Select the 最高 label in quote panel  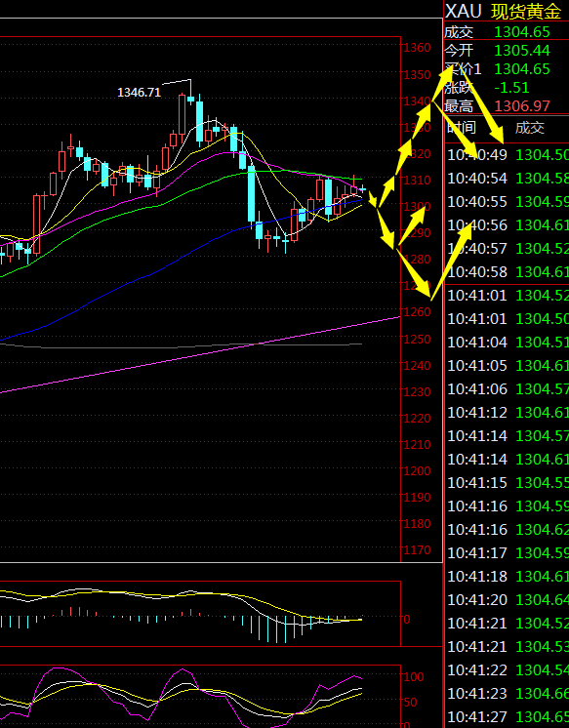[x=458, y=106]
